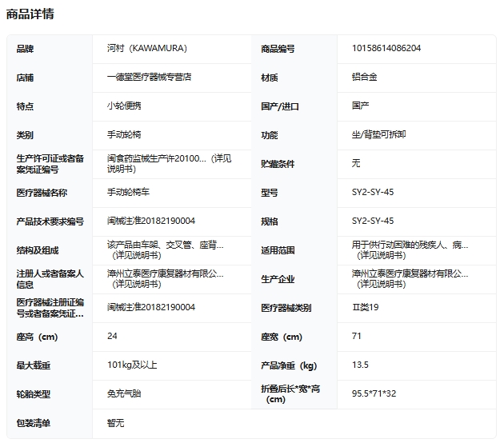Click the brand value 河村（KAWAMURA）

147,49
